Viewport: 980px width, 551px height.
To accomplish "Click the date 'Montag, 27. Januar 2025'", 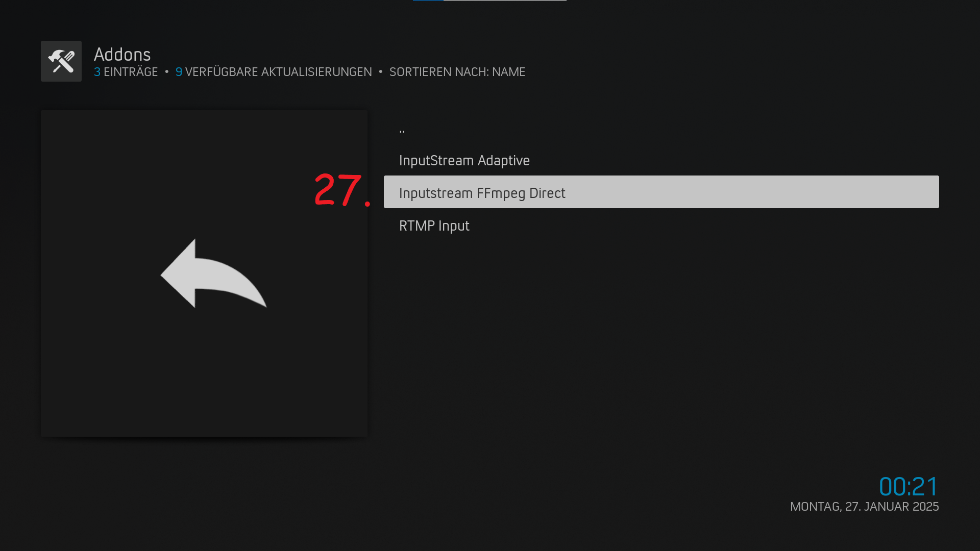I will [x=865, y=507].
